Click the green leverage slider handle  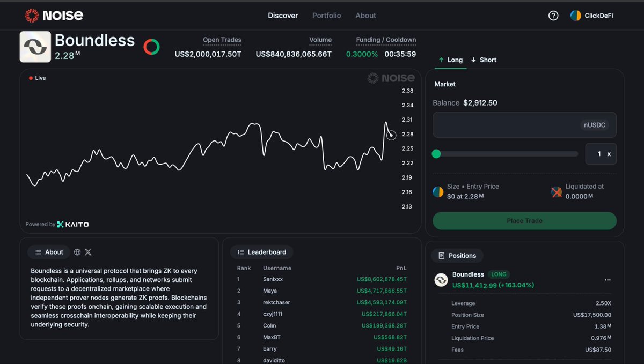[x=436, y=154]
